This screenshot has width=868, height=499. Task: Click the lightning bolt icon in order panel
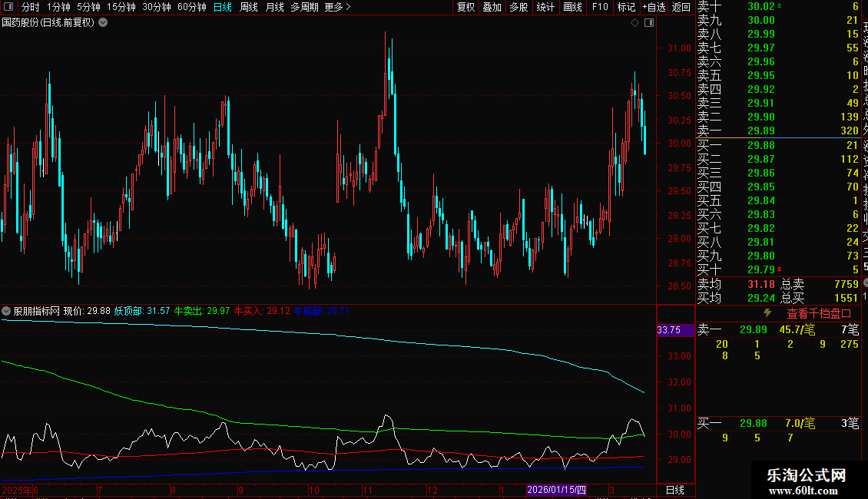(x=767, y=313)
